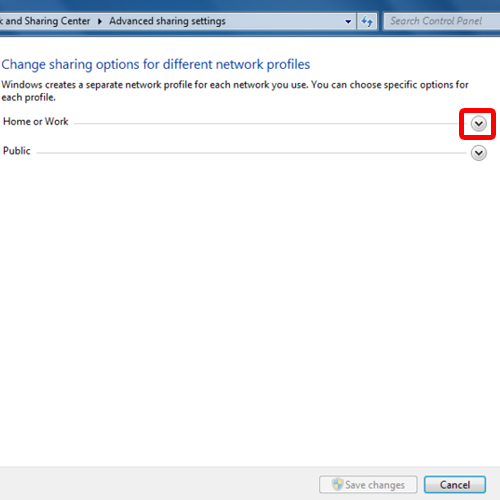Click the divider line beside Public
Image resolution: width=500 pixels, height=500 pixels.
tap(251, 153)
